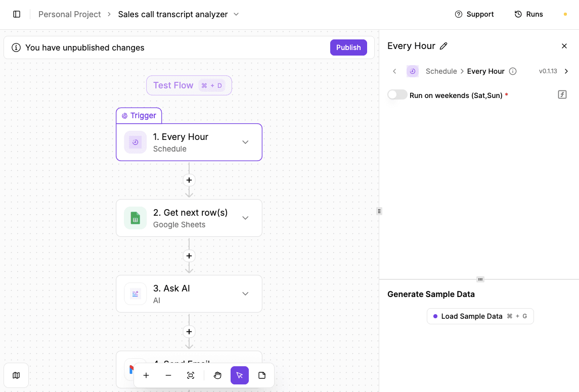Expand the Every Hour trigger step
The image size is (579, 392).
point(245,142)
